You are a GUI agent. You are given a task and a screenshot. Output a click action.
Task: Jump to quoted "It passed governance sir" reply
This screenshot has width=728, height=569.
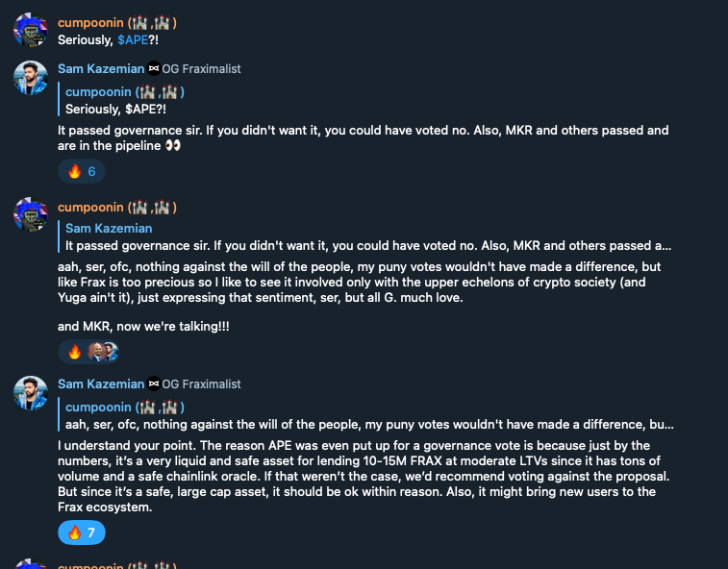pos(365,237)
